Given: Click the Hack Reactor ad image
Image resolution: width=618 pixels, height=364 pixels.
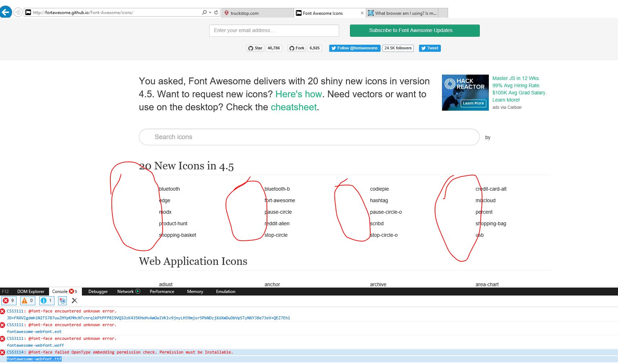Looking at the screenshot, I should tap(465, 93).
